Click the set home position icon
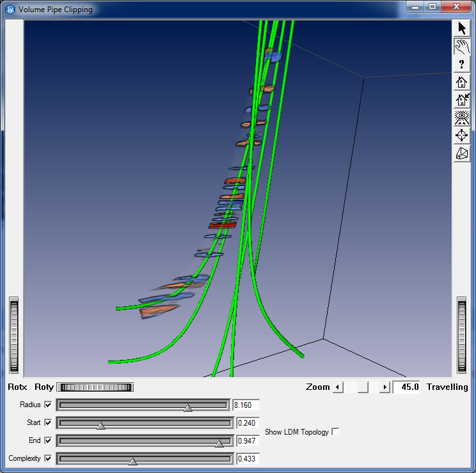Viewport: 476px width, 473px height. tap(461, 100)
